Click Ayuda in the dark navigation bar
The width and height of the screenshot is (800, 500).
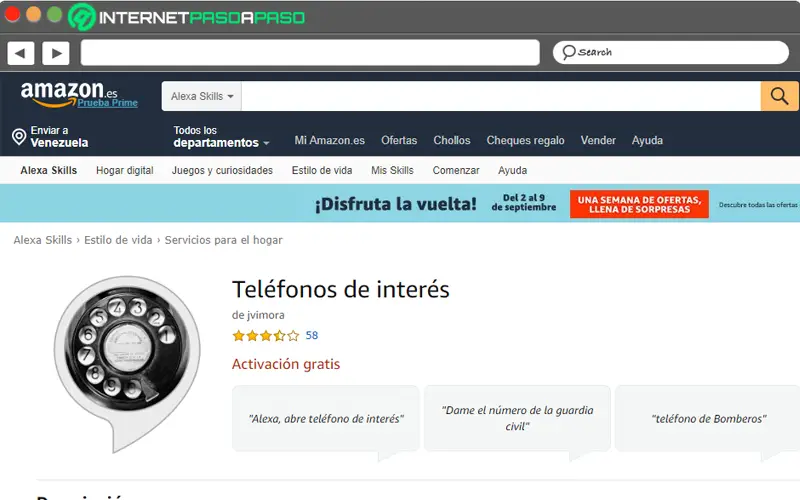[647, 140]
